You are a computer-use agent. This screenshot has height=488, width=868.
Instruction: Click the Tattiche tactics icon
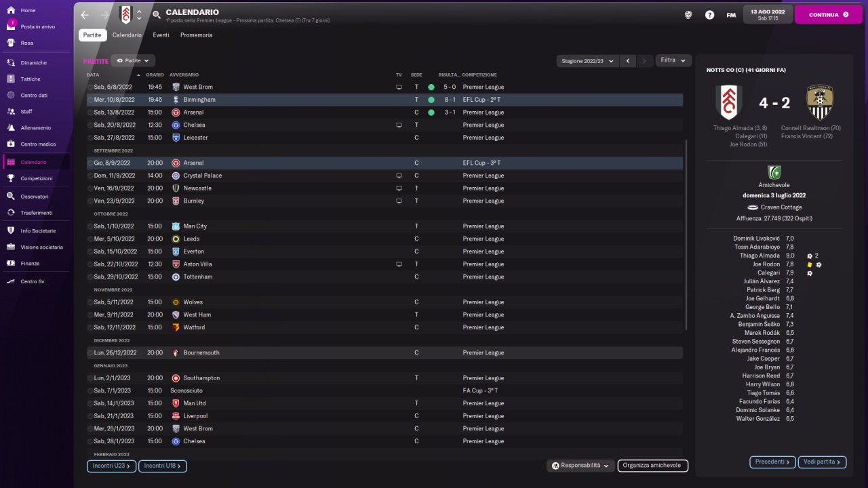click(11, 79)
